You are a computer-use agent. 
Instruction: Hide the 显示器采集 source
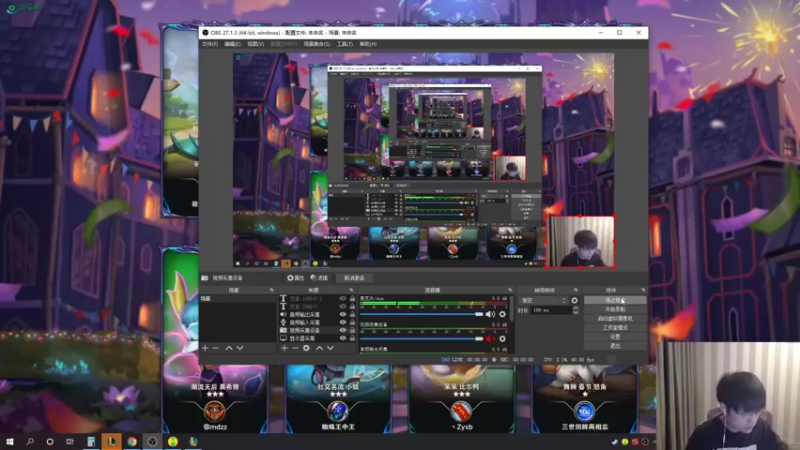point(343,338)
